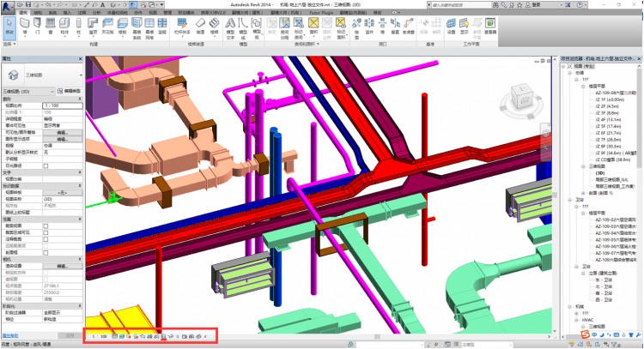This screenshot has height=349, width=644.
Task: Select the 柱 (Column) tool
Action: 78,26
